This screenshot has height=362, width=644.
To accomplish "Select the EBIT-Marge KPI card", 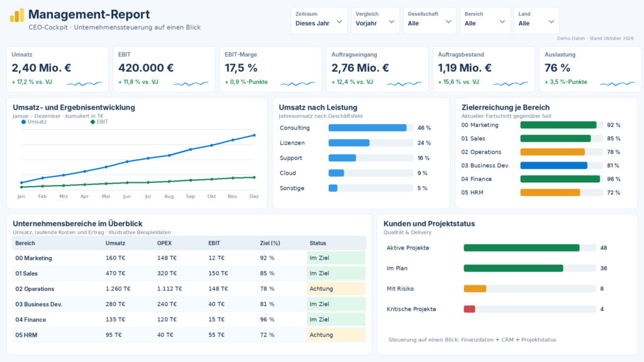I will pyautogui.click(x=270, y=69).
